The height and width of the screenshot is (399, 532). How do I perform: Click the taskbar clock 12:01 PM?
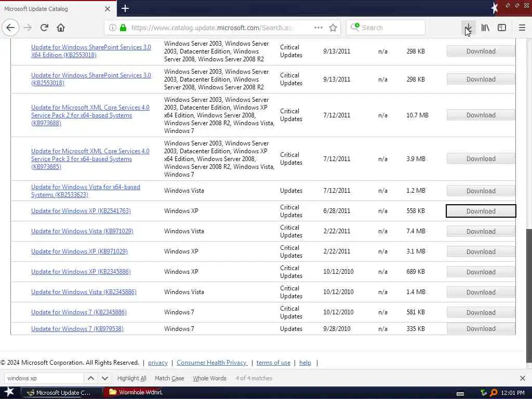click(512, 393)
